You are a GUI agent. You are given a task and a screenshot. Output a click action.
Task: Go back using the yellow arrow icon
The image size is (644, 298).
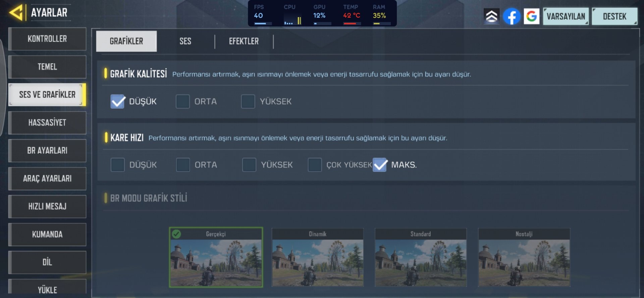16,12
